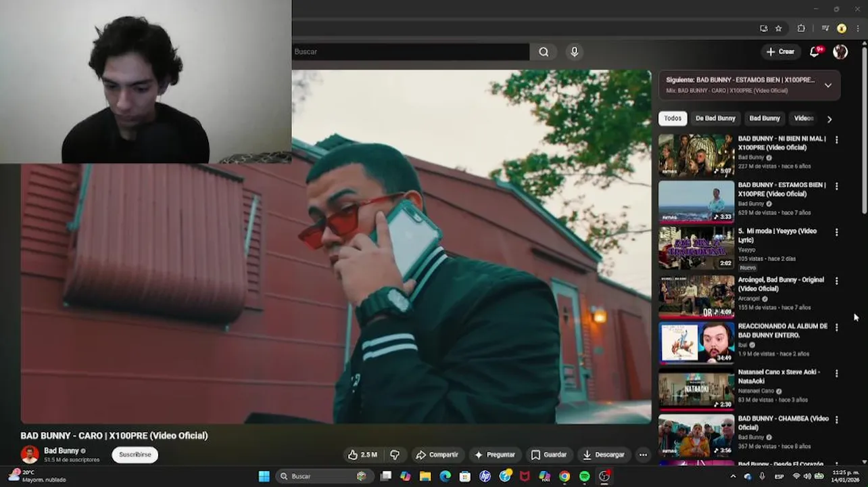Save video with Guardar button
The height and width of the screenshot is (487, 868).
pos(549,455)
